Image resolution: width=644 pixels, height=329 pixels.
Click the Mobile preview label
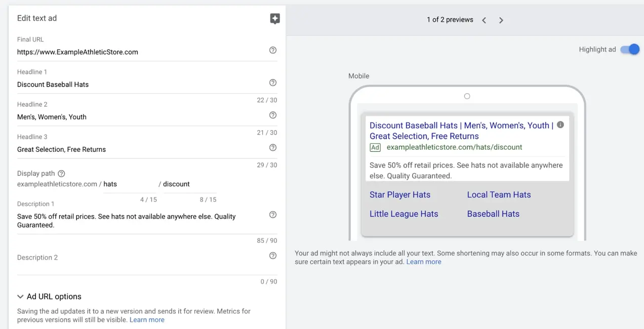pyautogui.click(x=358, y=76)
